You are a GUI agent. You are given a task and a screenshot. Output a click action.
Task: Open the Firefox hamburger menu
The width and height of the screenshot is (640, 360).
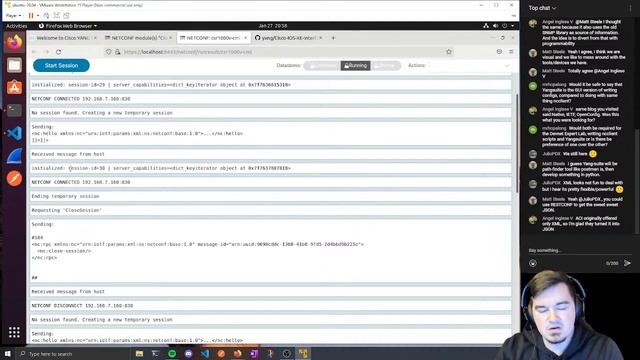pyautogui.click(x=511, y=52)
